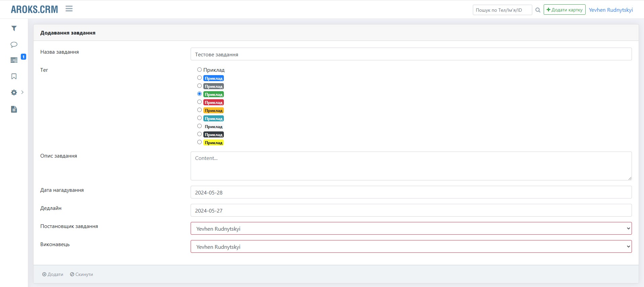The image size is (644, 287).
Task: Click the Дата нагадування date field
Action: pos(411,192)
